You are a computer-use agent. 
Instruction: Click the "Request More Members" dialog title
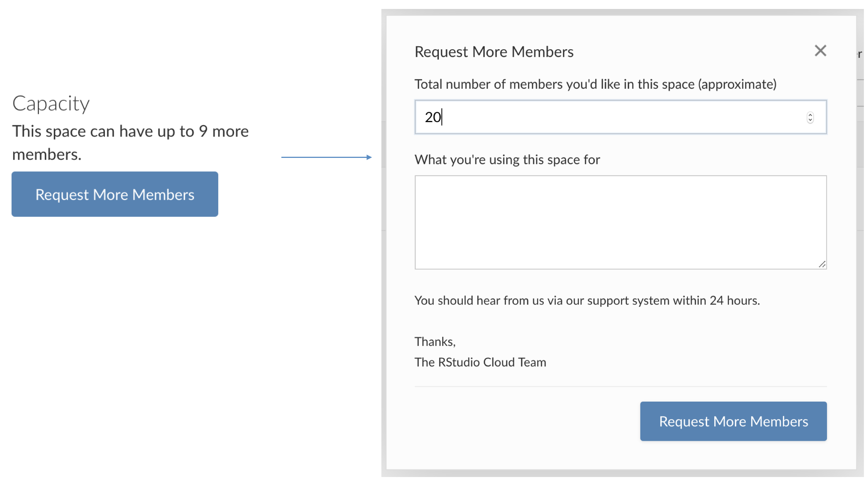[494, 52]
